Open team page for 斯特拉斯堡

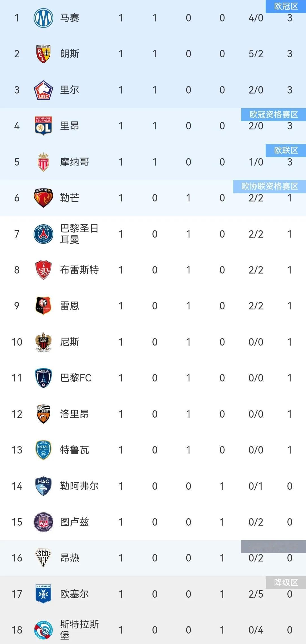click(79, 630)
